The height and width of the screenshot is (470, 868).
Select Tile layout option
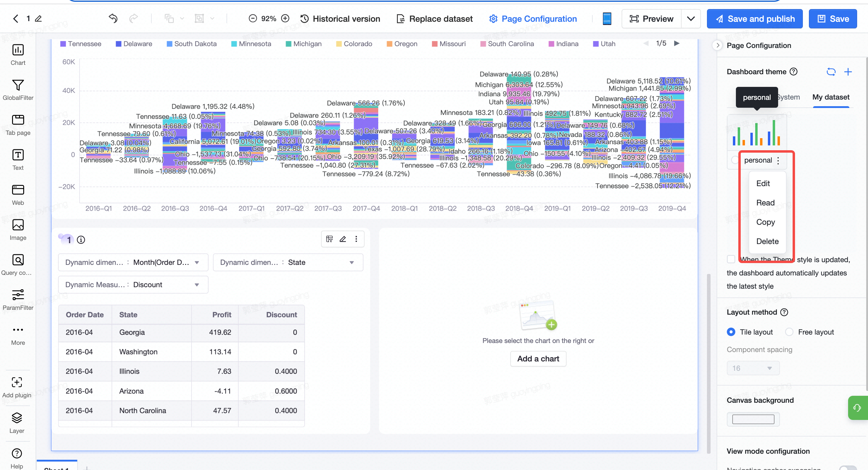pyautogui.click(x=731, y=332)
